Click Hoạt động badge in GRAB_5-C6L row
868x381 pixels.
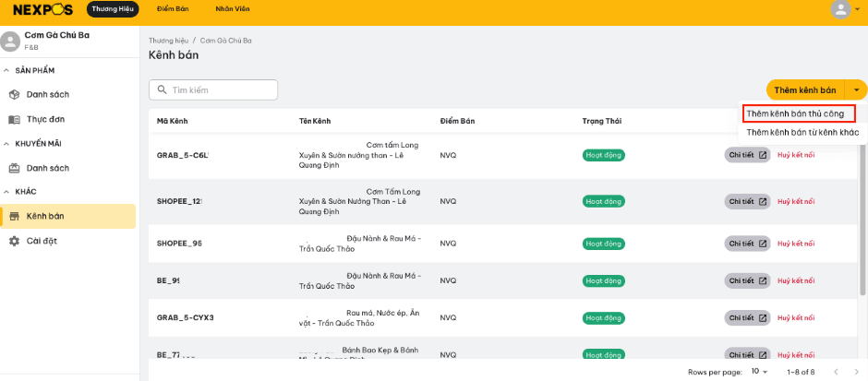(603, 155)
